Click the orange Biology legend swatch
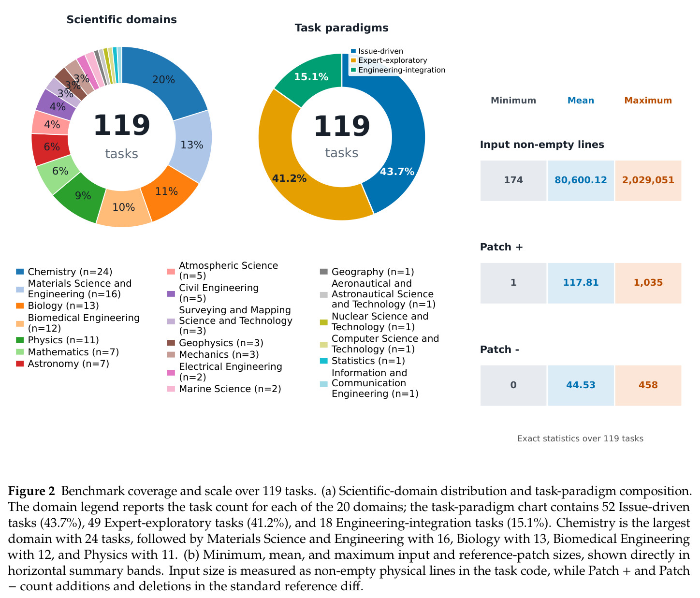The width and height of the screenshot is (700, 598). (20, 306)
